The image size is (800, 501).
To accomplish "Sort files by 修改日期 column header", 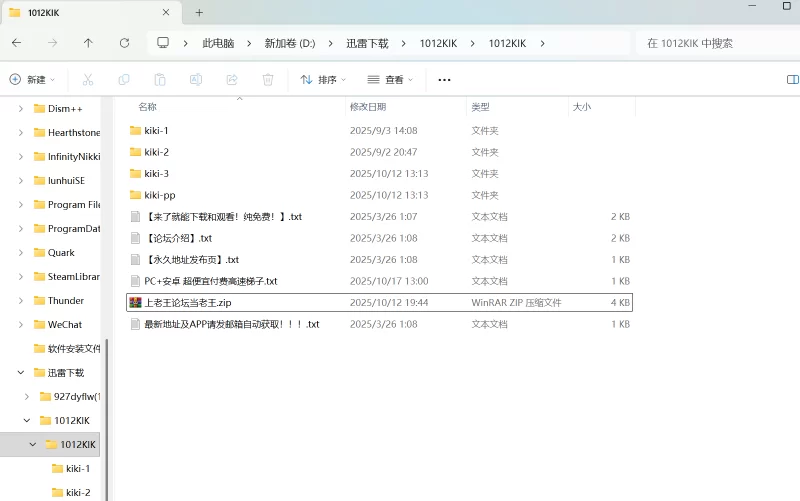I will tap(367, 106).
